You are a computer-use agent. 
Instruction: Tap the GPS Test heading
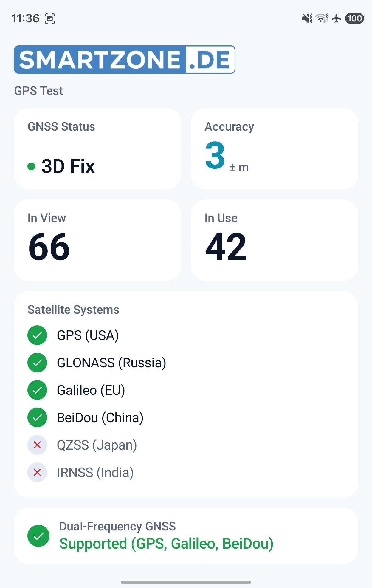click(38, 91)
